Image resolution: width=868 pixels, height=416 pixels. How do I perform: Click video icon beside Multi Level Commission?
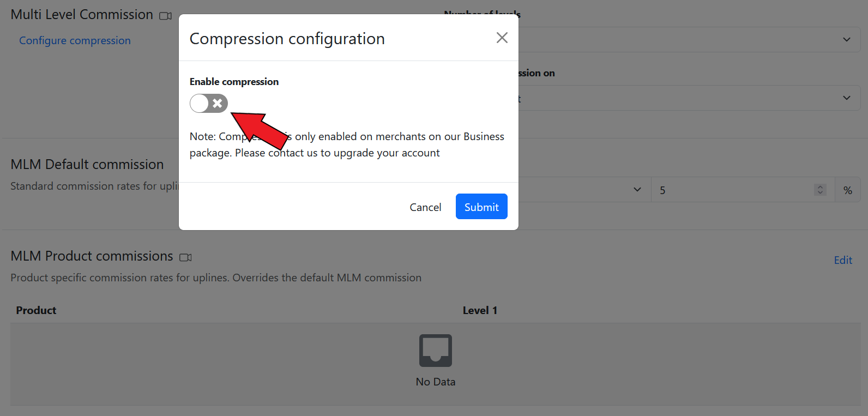(165, 16)
